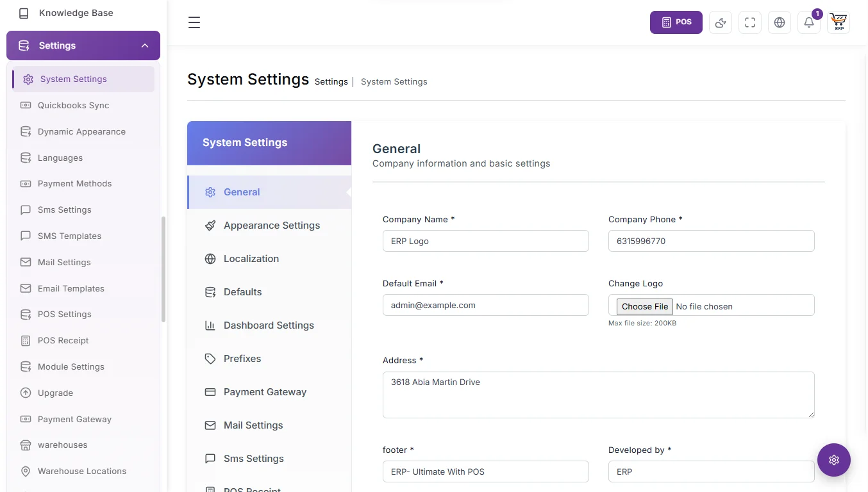Viewport: 868px width, 492px height.
Task: Click the sidebar Mail Settings envelope icon
Action: click(26, 262)
